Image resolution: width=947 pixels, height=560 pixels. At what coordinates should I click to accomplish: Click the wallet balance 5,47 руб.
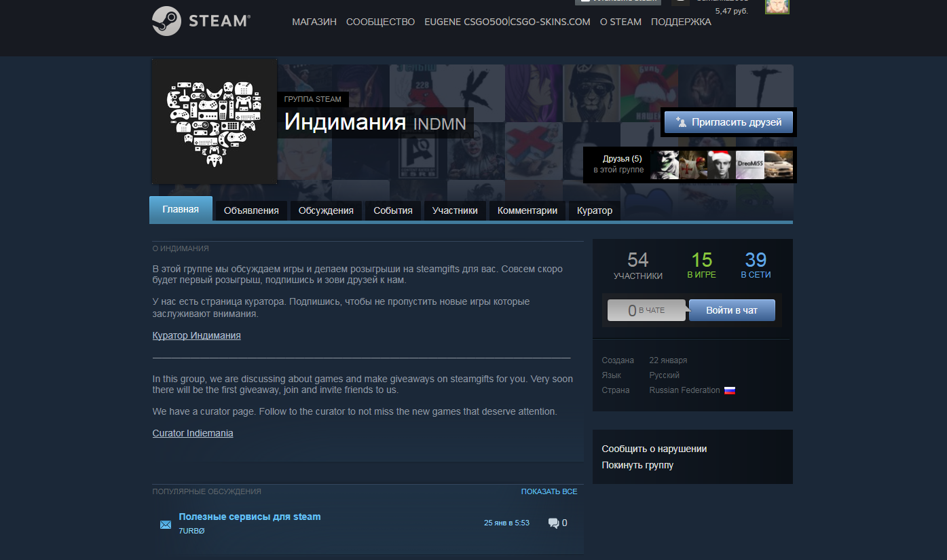tap(732, 11)
